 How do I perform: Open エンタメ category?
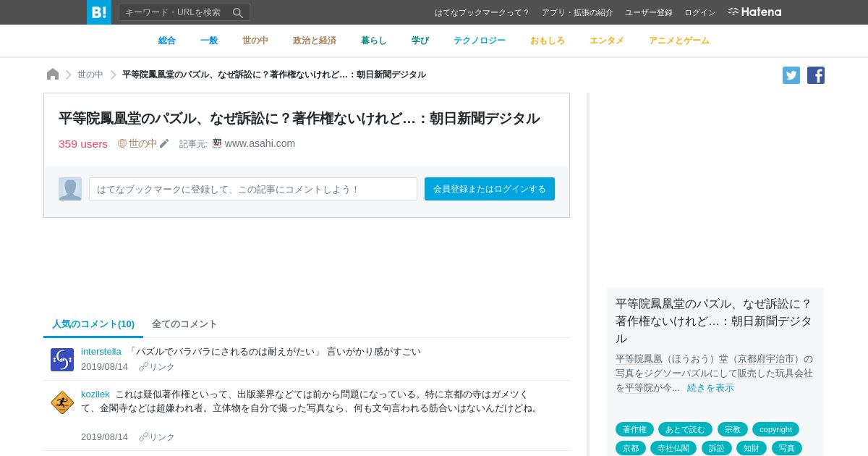pyautogui.click(x=607, y=41)
